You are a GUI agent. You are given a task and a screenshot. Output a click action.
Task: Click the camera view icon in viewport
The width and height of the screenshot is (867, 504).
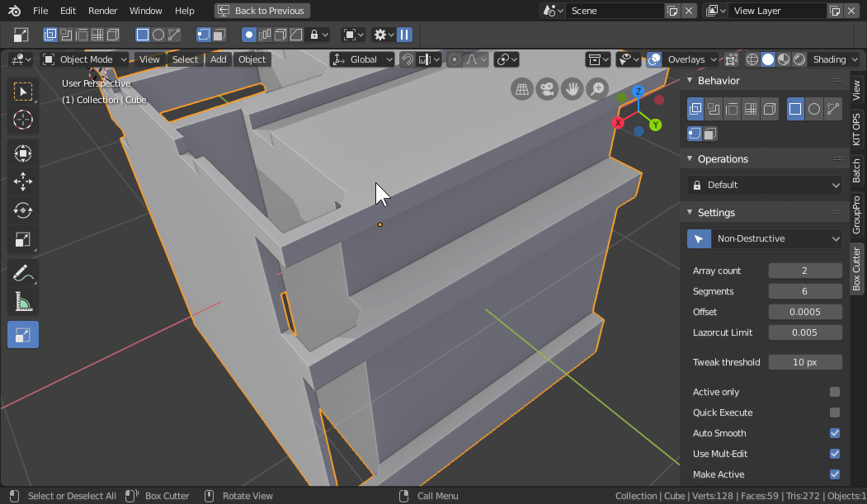[546, 89]
